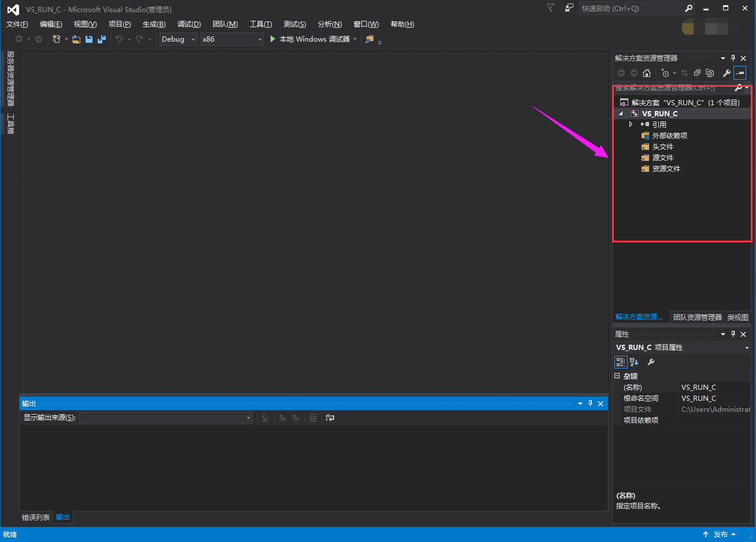Open the Output panel window options dropdown
The image size is (756, 542).
pos(580,403)
